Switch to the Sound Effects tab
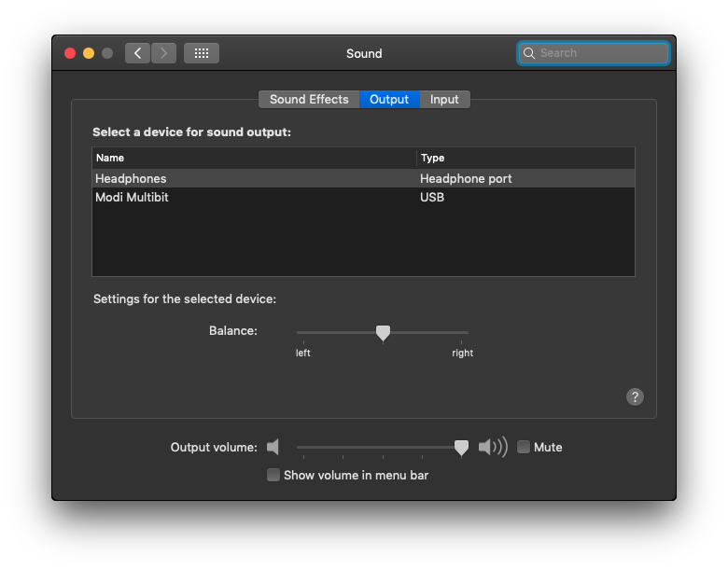The image size is (728, 569). tap(309, 99)
